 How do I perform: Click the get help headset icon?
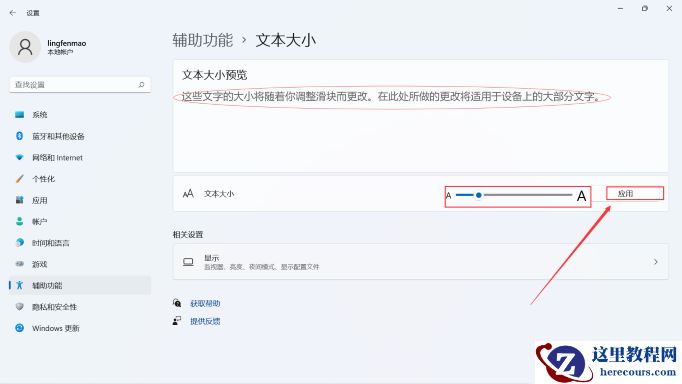177,303
